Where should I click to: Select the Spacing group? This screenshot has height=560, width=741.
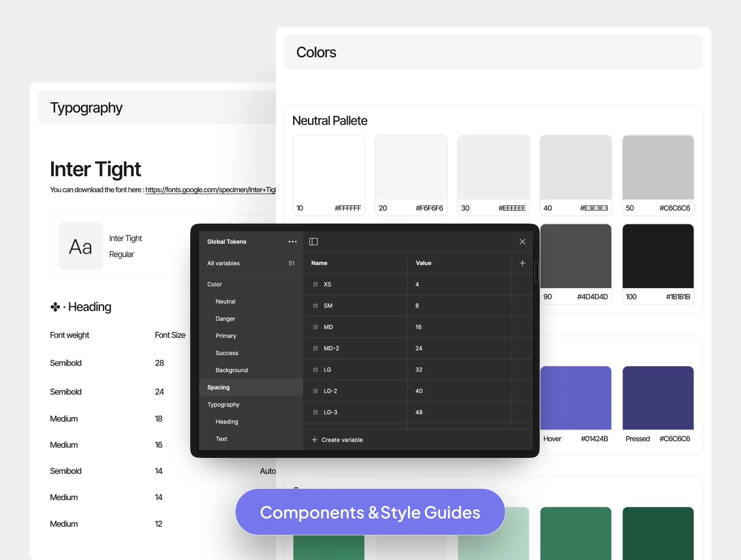pos(251,387)
